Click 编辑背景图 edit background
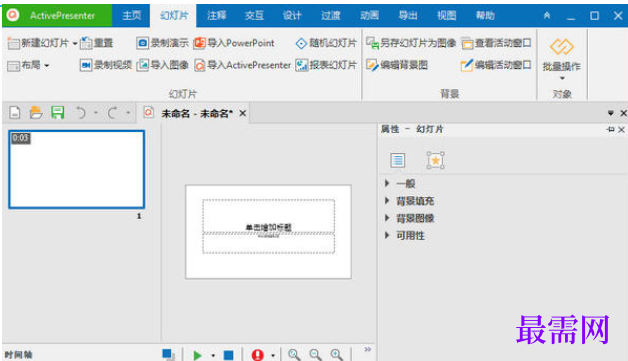The image size is (628, 361). pos(397,65)
